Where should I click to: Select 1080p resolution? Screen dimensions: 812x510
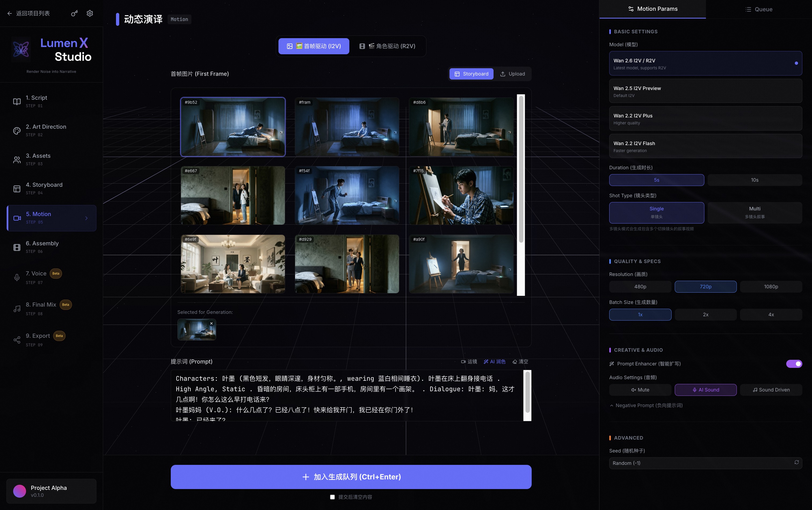pyautogui.click(x=771, y=286)
